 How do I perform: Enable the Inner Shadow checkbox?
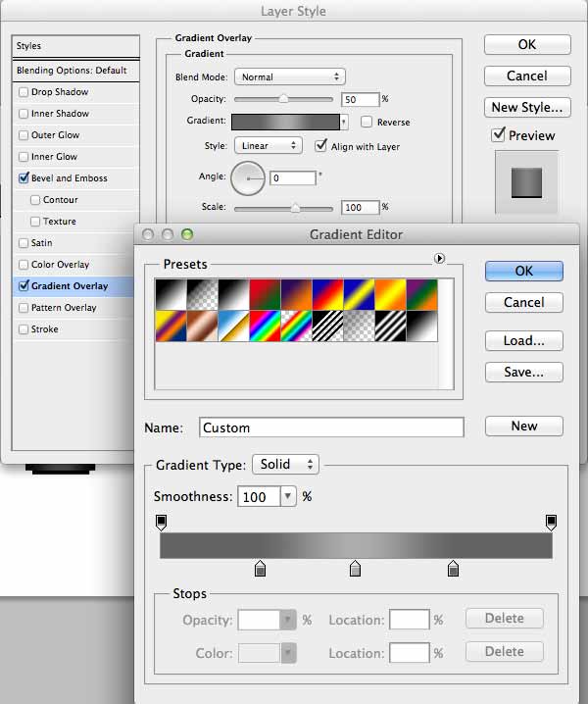pyautogui.click(x=24, y=114)
